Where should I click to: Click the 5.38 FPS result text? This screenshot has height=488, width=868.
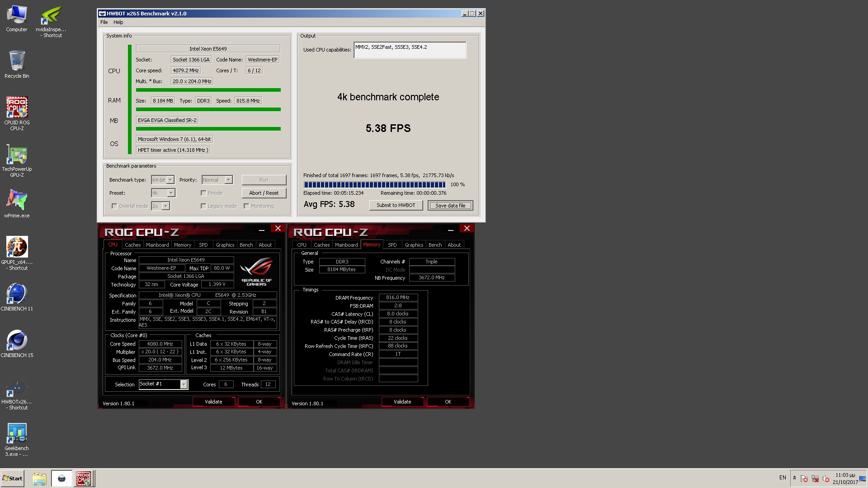[388, 128]
